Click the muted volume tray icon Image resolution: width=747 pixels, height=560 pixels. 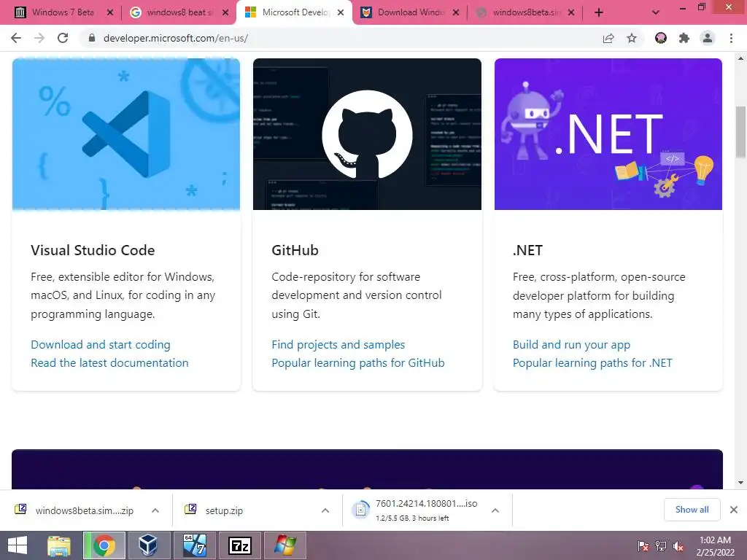coord(678,546)
